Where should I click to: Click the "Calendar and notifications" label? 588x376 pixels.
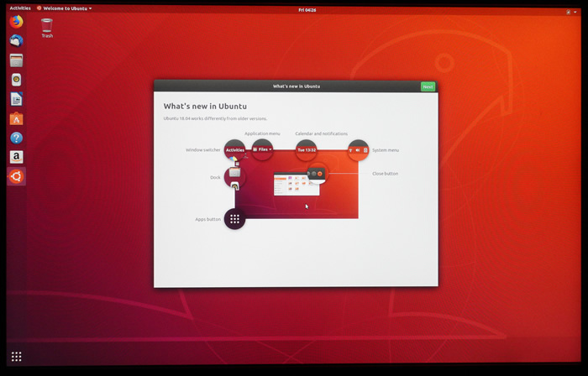[x=322, y=133]
